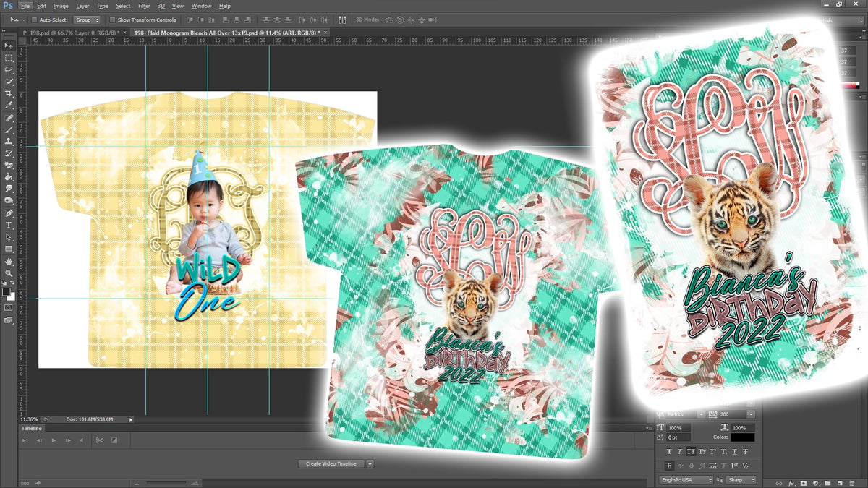The height and width of the screenshot is (488, 868).
Task: Click the text Color swatch in Character panel
Action: coord(743,437)
